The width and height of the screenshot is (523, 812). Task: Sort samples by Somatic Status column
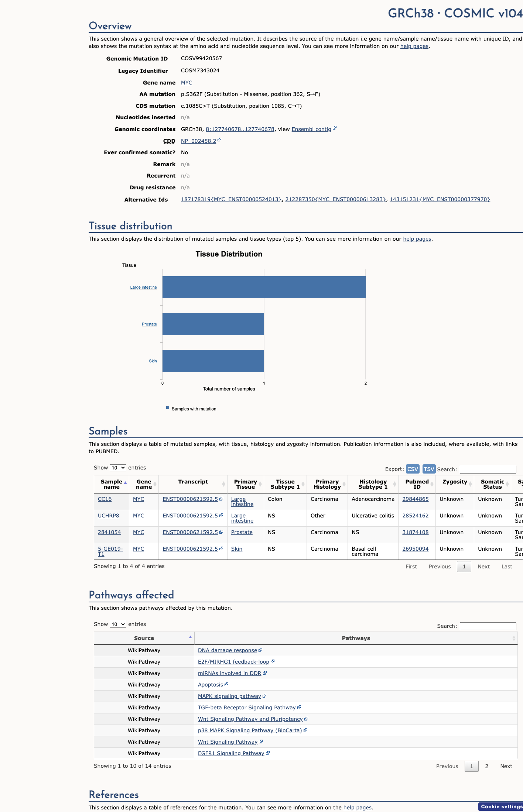[x=492, y=484]
